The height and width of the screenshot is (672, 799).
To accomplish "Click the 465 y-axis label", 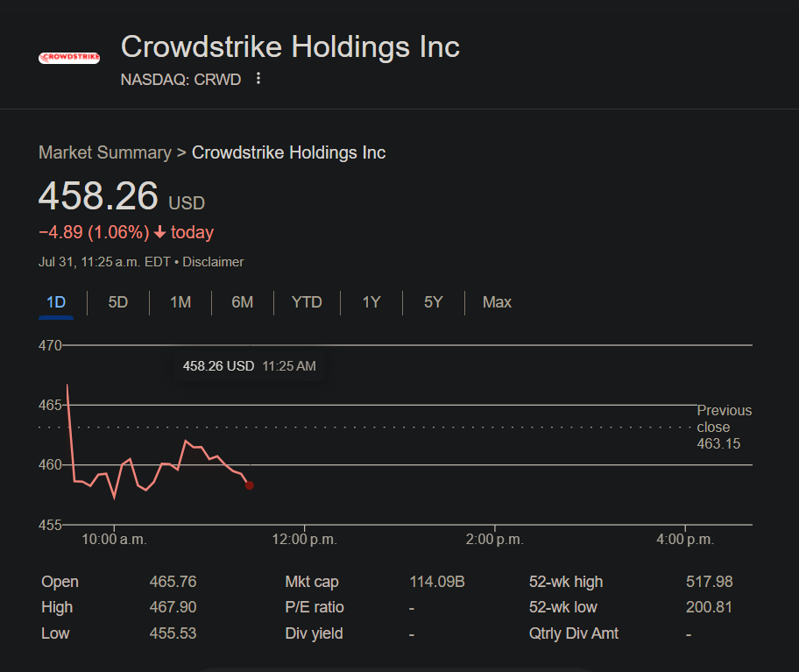I will (x=50, y=405).
